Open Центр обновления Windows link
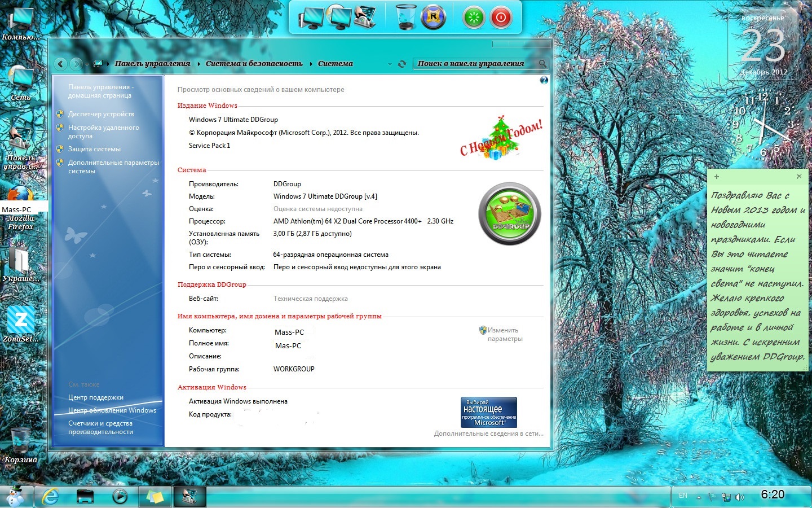Viewport: 812px width, 508px height. 112,410
